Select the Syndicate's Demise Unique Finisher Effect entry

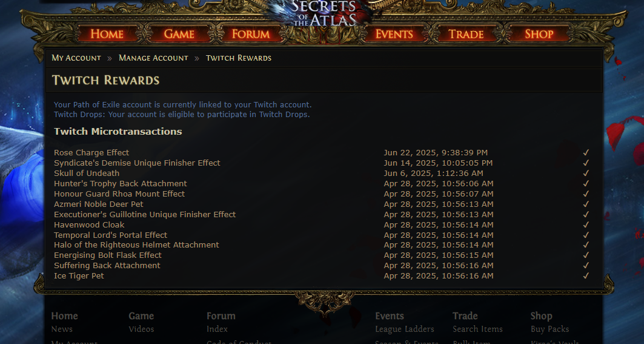(137, 163)
